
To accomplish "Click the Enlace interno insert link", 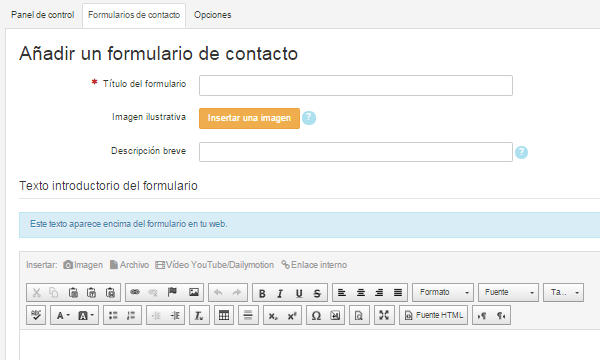I will pos(314,265).
